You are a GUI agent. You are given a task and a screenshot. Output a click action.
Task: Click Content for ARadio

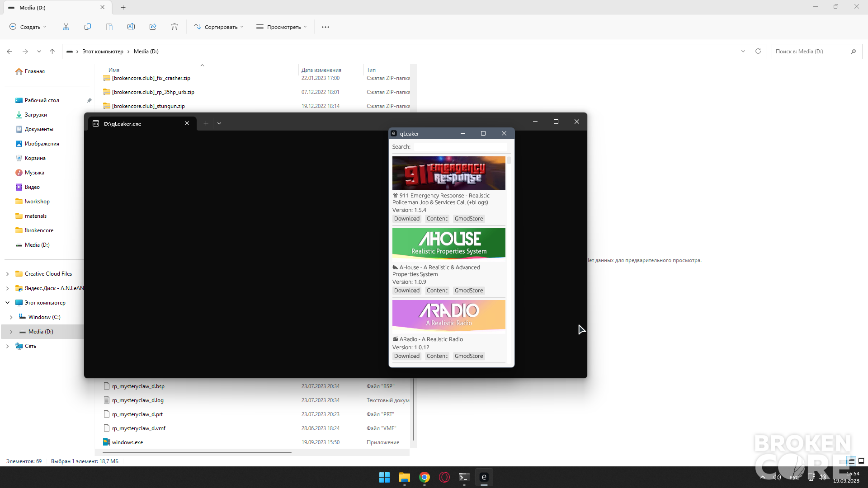click(x=437, y=356)
